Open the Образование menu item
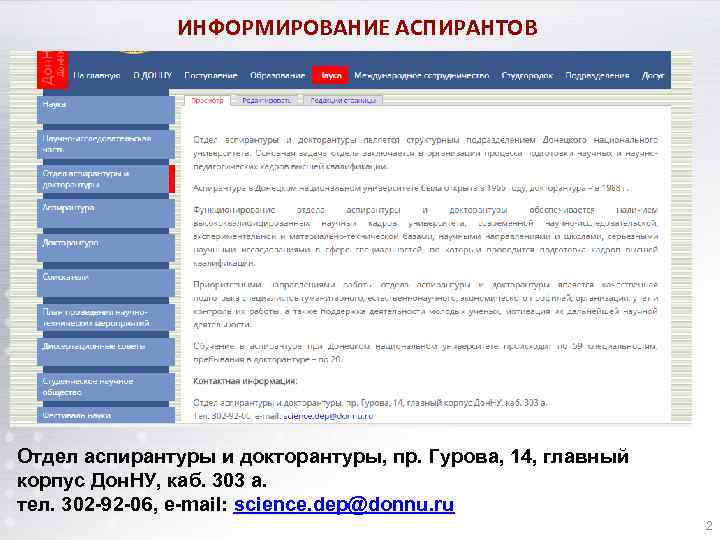720x540 pixels. click(x=277, y=75)
